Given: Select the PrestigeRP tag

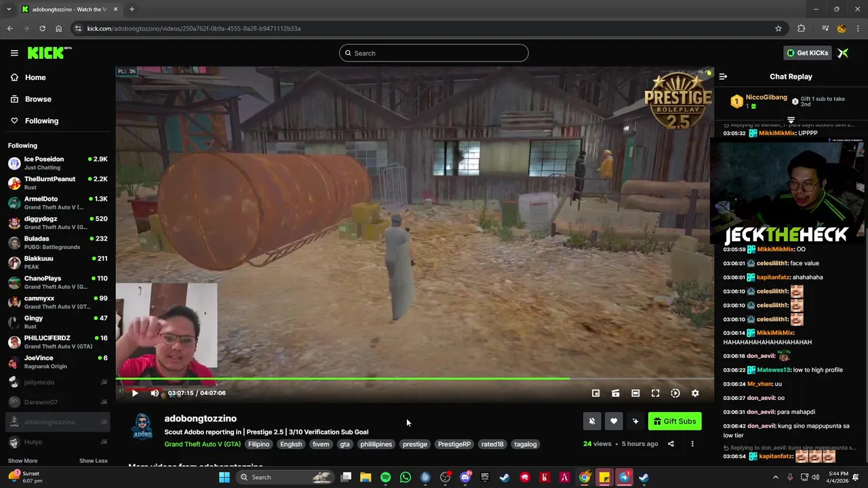Looking at the screenshot, I should point(454,444).
